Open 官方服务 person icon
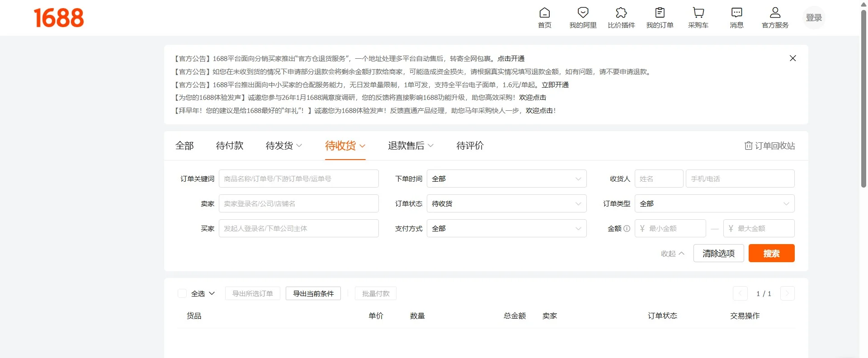Image resolution: width=868 pixels, height=358 pixels. pyautogui.click(x=775, y=13)
